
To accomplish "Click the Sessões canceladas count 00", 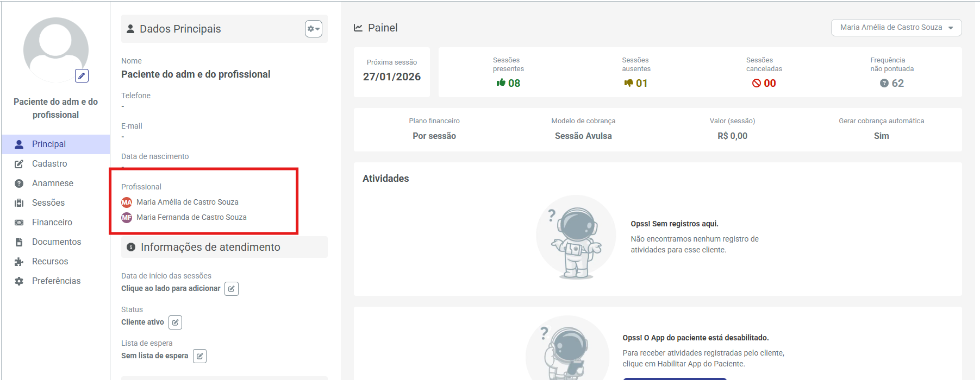I will click(x=770, y=83).
